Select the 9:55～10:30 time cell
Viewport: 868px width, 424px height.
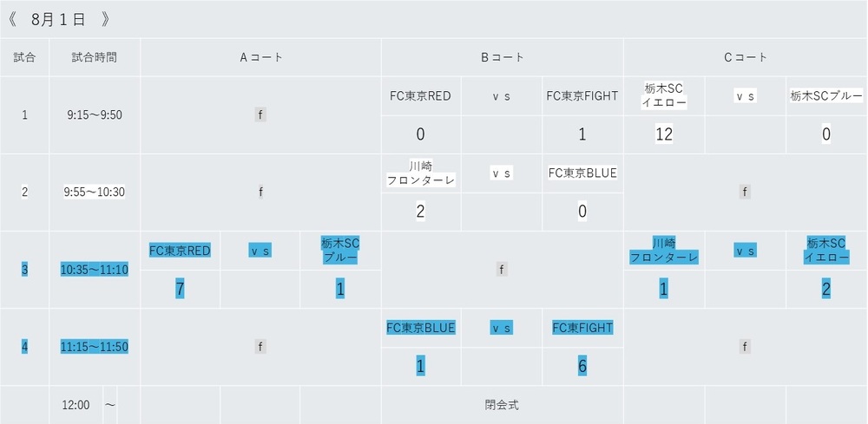tap(95, 192)
